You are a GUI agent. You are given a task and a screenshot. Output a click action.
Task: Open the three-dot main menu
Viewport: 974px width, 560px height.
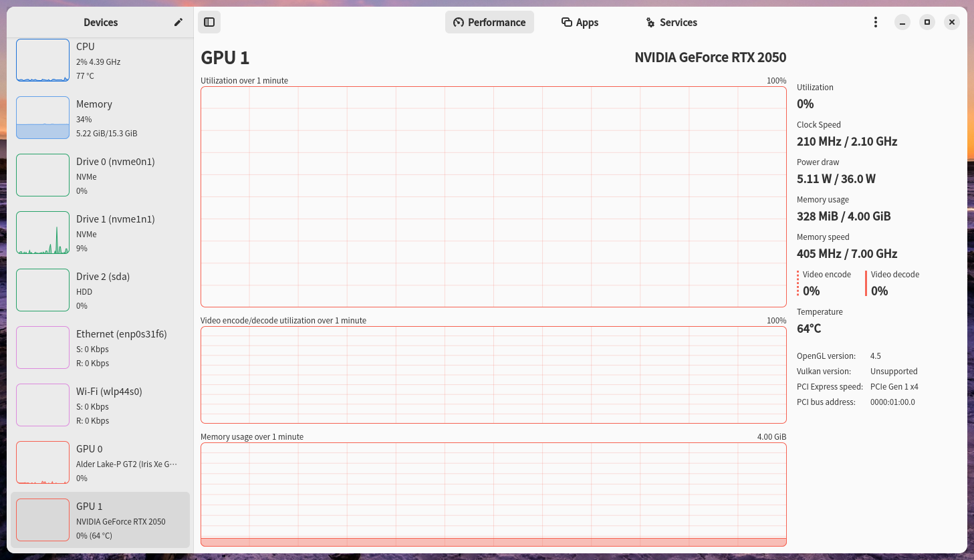[x=876, y=22]
